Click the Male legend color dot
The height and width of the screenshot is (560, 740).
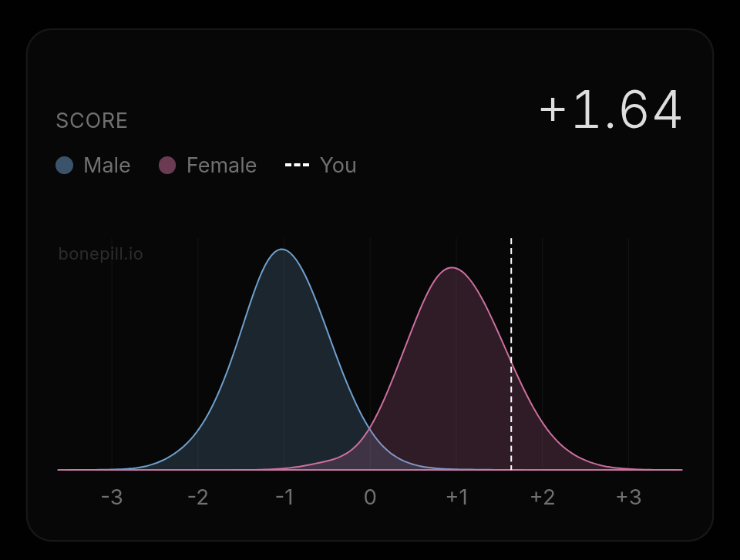(64, 165)
